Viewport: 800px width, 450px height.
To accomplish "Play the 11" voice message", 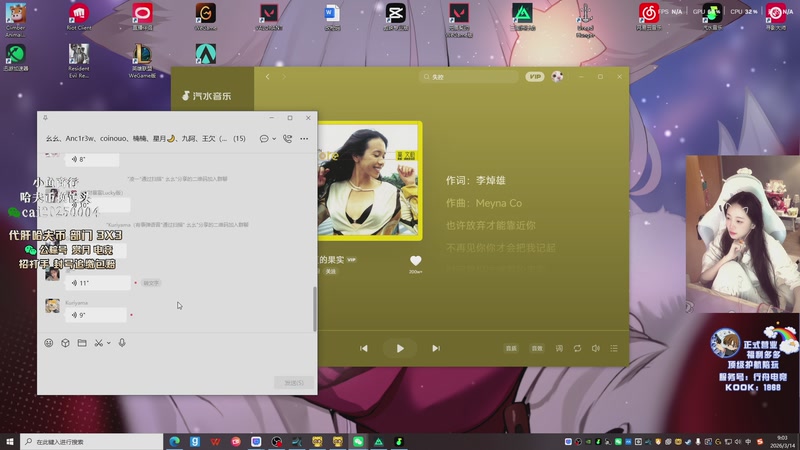I will pyautogui.click(x=98, y=283).
